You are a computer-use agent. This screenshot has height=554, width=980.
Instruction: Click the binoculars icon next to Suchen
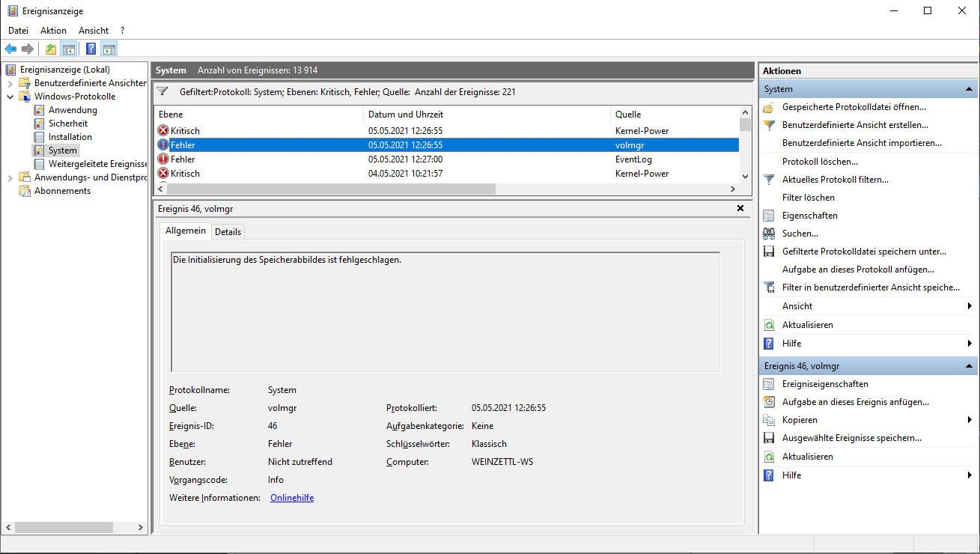coord(768,234)
